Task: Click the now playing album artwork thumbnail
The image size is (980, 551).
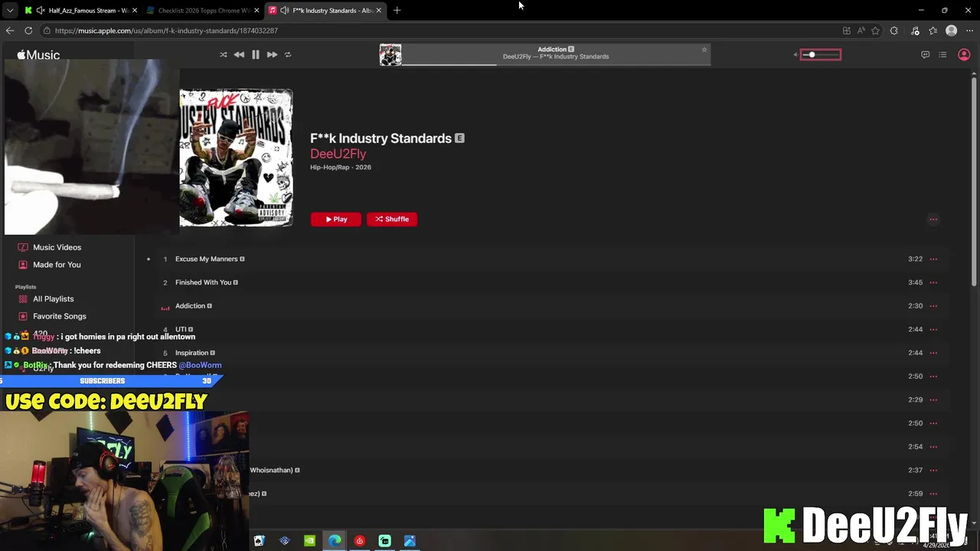Action: [390, 54]
